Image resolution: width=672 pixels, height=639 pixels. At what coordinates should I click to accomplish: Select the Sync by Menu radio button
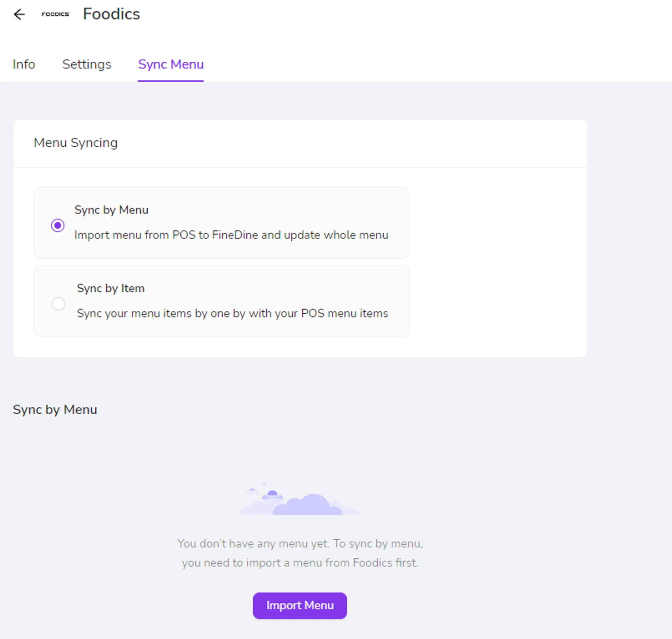tap(58, 225)
